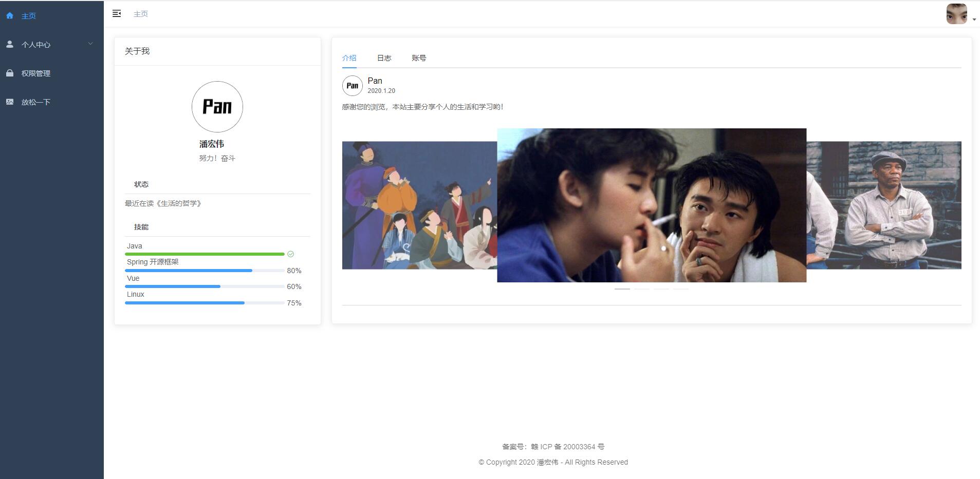Click the Java progress bar
980x479 pixels.
tap(205, 254)
